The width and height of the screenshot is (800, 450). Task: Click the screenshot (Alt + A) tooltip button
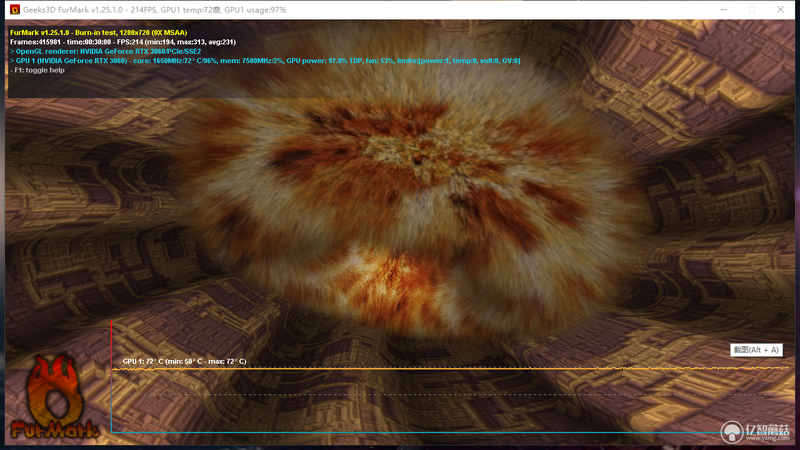(x=756, y=350)
